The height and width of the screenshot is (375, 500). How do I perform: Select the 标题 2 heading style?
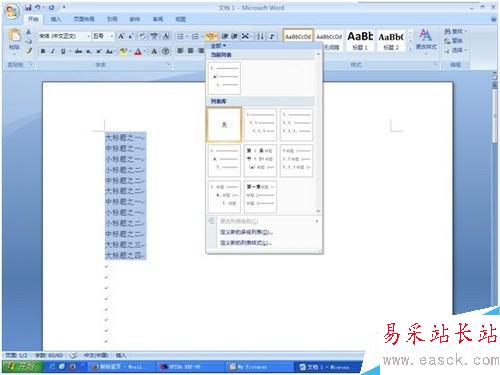[391, 40]
